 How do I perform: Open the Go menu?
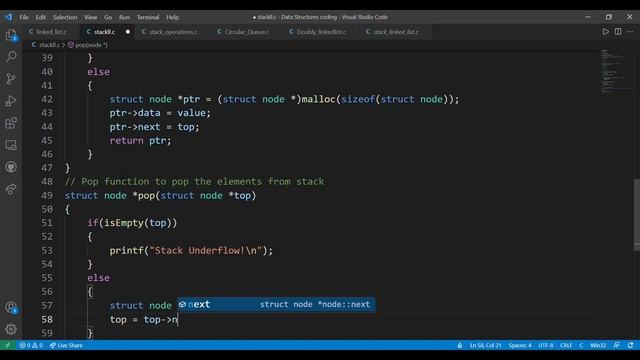click(x=108, y=17)
